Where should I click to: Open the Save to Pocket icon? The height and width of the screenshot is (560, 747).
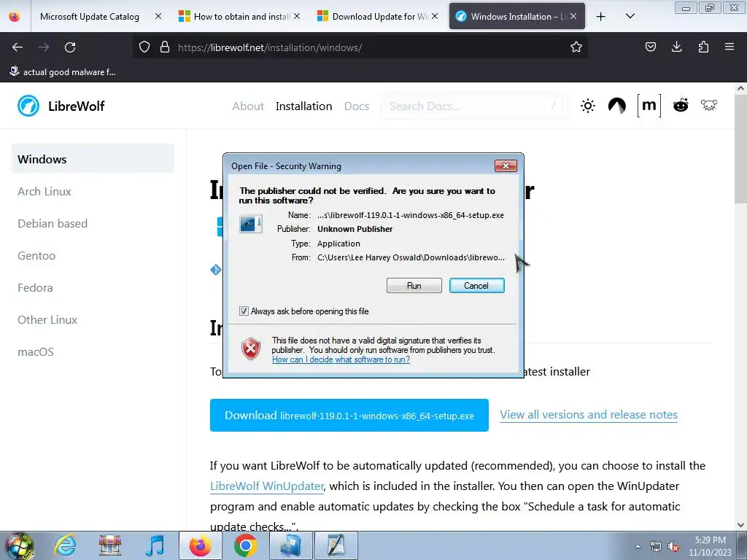point(650,47)
